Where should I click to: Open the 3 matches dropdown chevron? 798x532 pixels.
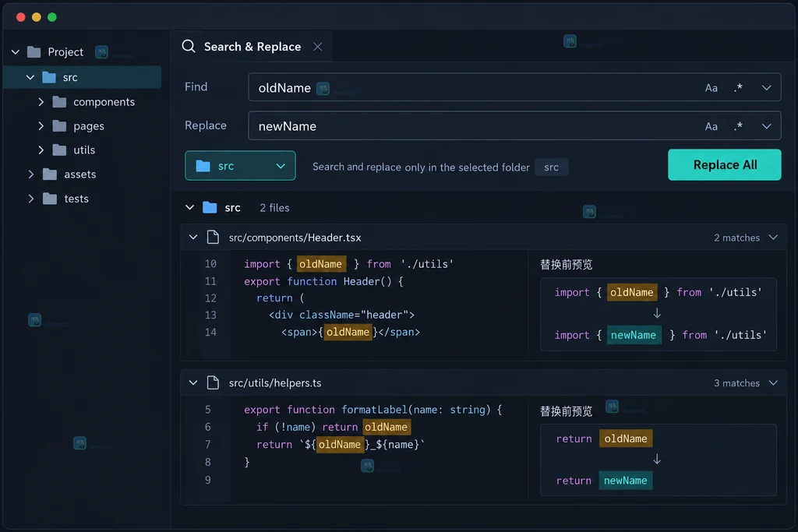[773, 383]
